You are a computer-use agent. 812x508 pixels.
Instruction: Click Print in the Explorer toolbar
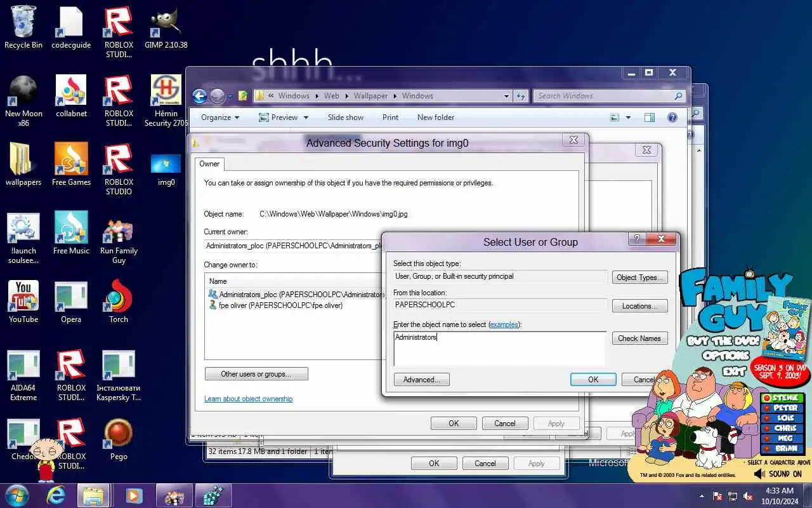(x=391, y=117)
